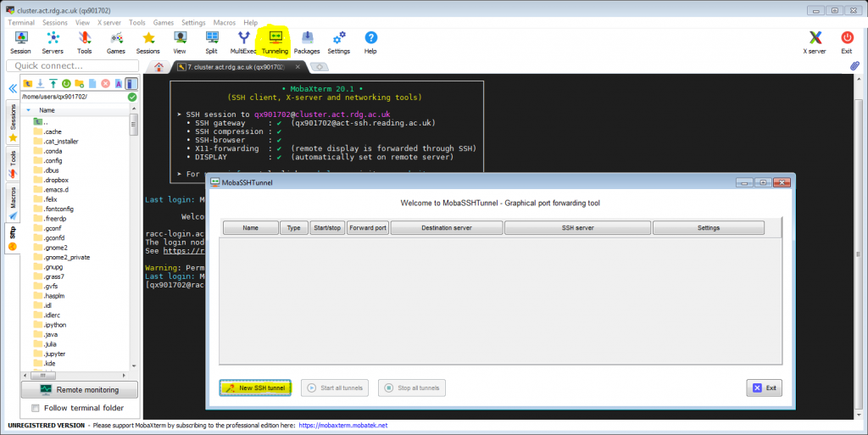This screenshot has height=435, width=868.
Task: Click the MultiExec toolbar icon
Action: (x=243, y=40)
